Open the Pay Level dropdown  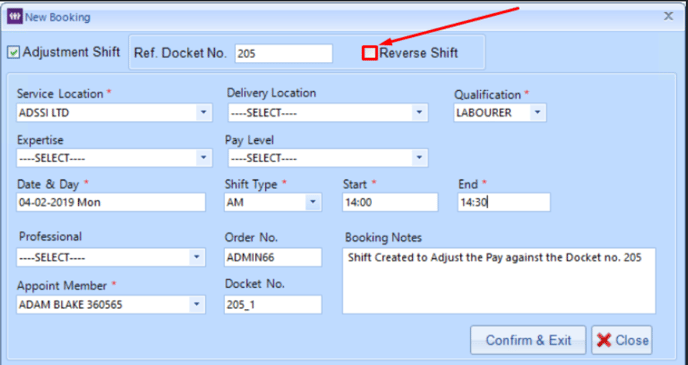pyautogui.click(x=419, y=157)
